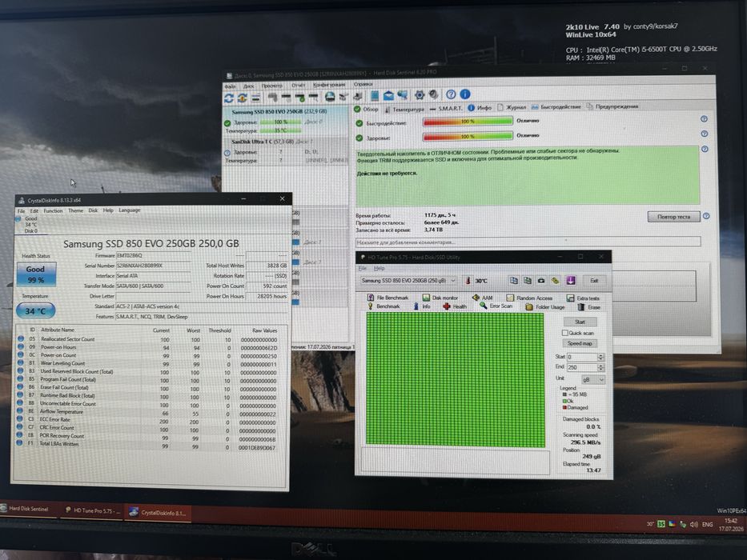Click the purple download arrow icon in HD Tune
The height and width of the screenshot is (560, 747).
click(570, 281)
